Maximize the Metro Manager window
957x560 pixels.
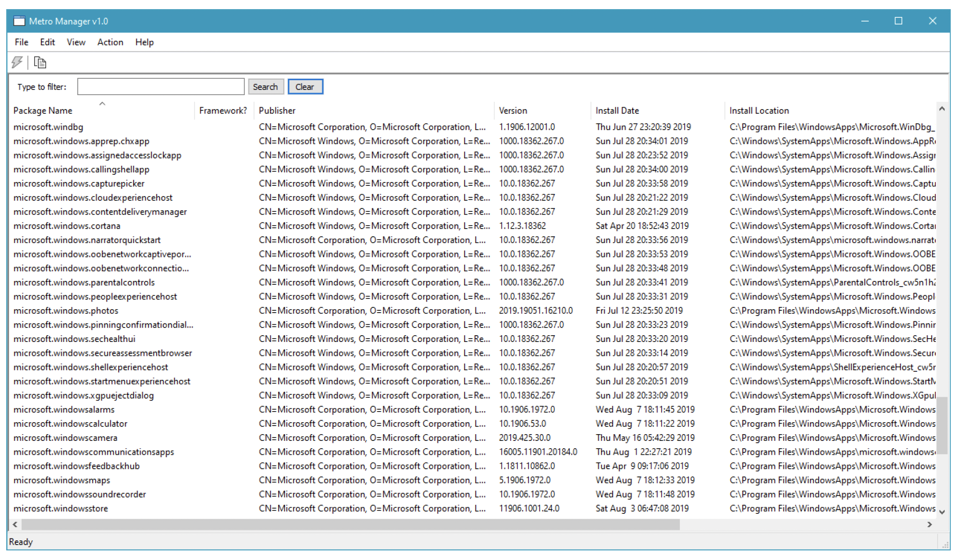coord(898,21)
